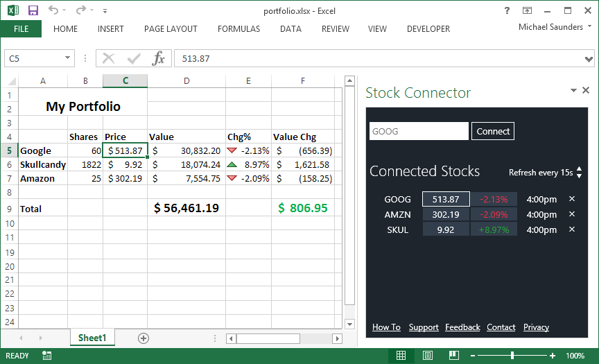Click the stock ticker input field
The image size is (599, 364).
click(x=419, y=131)
